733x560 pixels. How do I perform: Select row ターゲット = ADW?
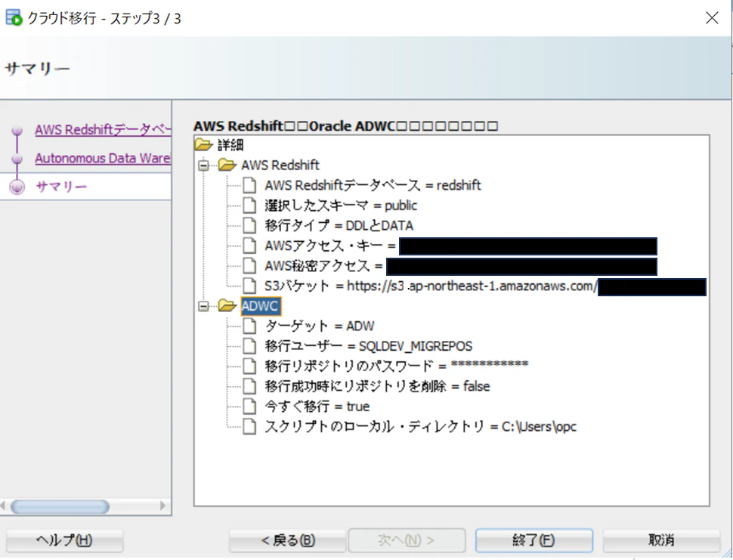click(320, 326)
